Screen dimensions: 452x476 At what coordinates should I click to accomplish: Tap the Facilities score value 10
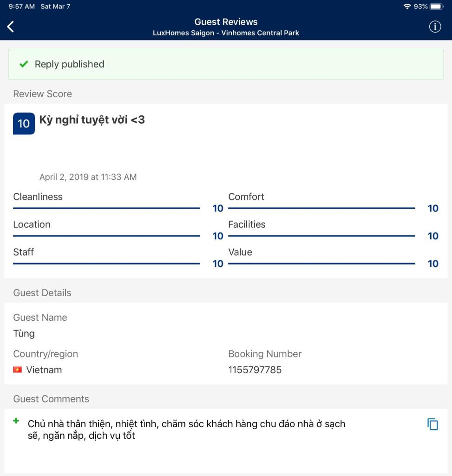pyautogui.click(x=433, y=236)
